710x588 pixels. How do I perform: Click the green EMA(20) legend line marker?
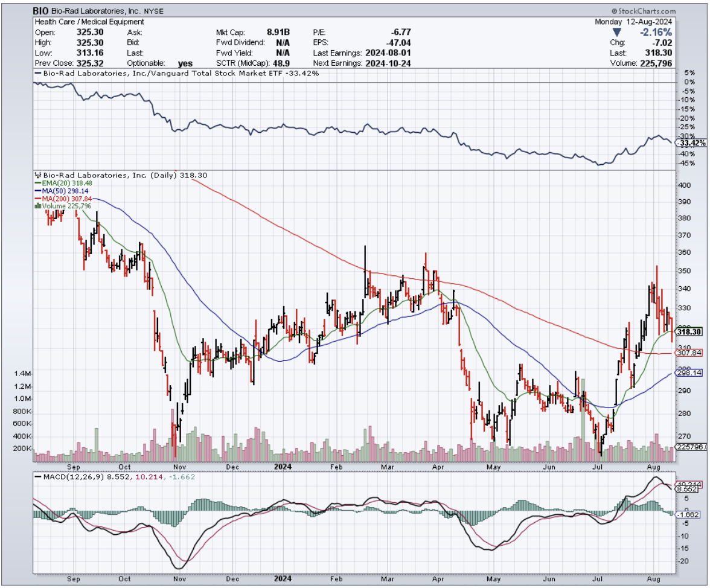click(38, 183)
